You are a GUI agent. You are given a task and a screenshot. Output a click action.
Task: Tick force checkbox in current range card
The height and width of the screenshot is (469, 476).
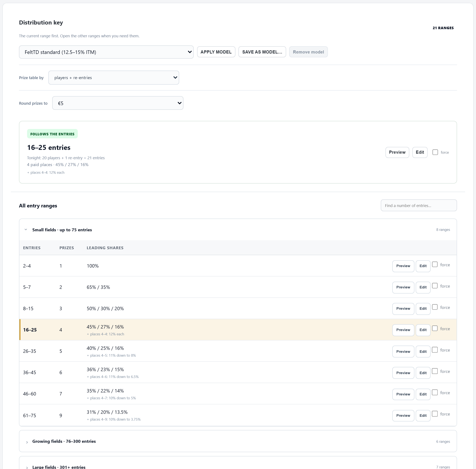point(435,152)
